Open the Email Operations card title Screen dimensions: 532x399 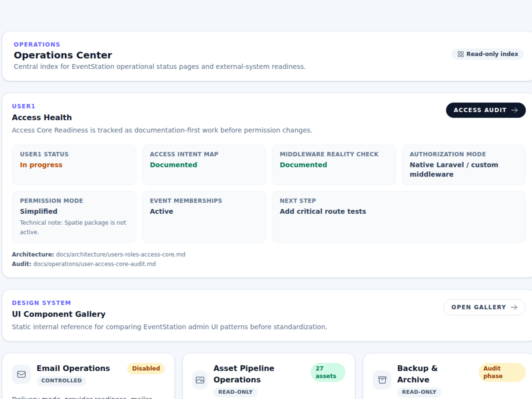73,368
